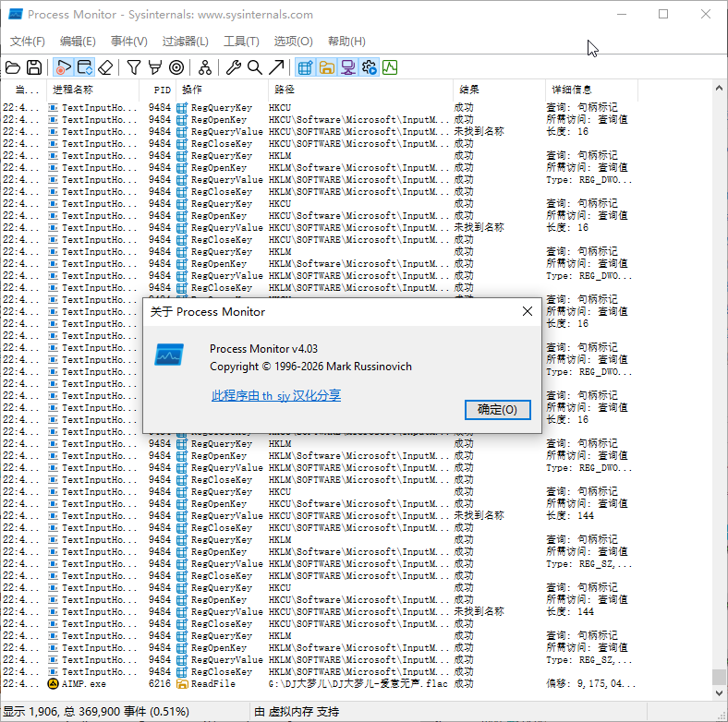Click the PID column header
The width and height of the screenshot is (728, 722).
coord(157,90)
